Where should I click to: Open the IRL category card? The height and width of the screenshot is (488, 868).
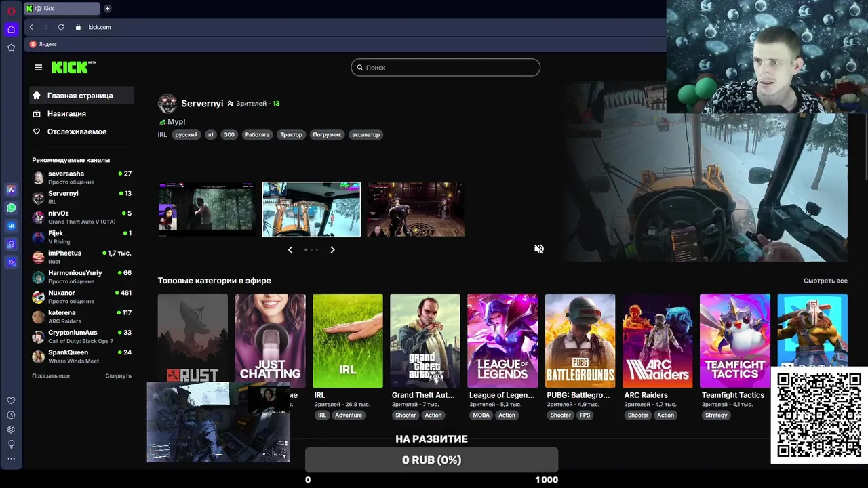click(x=348, y=341)
